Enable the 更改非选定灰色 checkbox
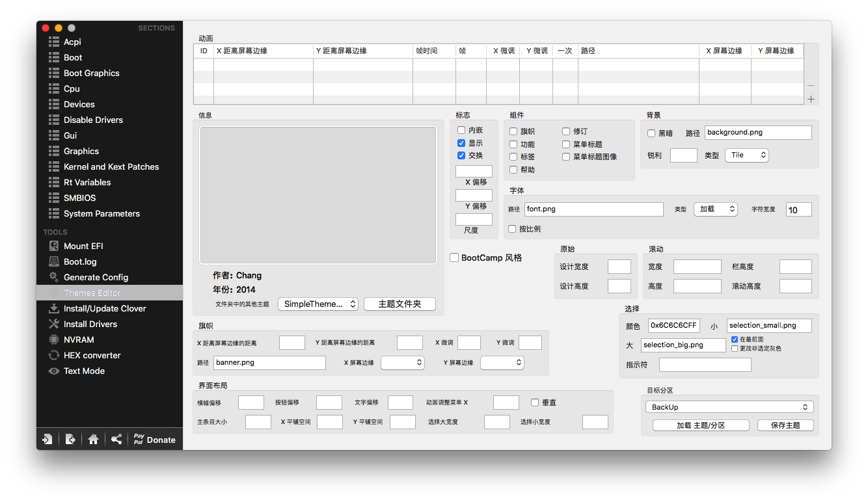 click(x=735, y=349)
